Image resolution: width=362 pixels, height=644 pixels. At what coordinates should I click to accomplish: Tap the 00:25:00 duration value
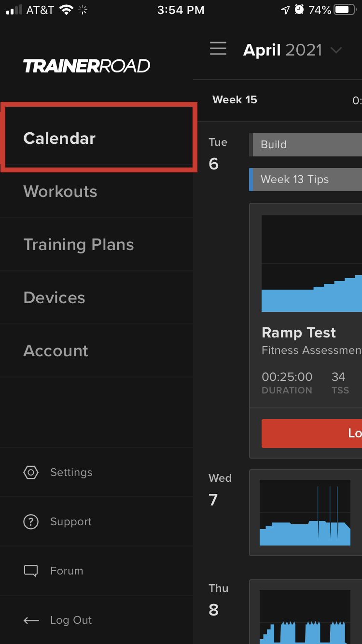coord(287,377)
